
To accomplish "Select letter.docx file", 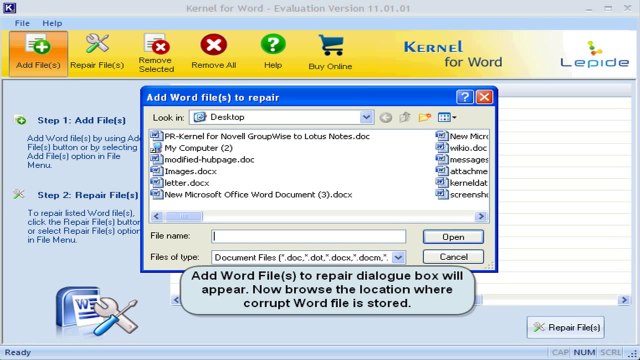I will [180, 183].
